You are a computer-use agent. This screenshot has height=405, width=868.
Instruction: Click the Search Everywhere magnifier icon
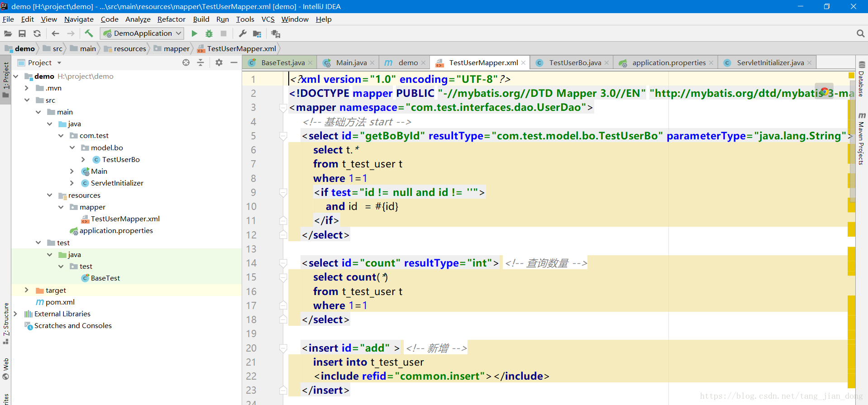[x=860, y=33]
